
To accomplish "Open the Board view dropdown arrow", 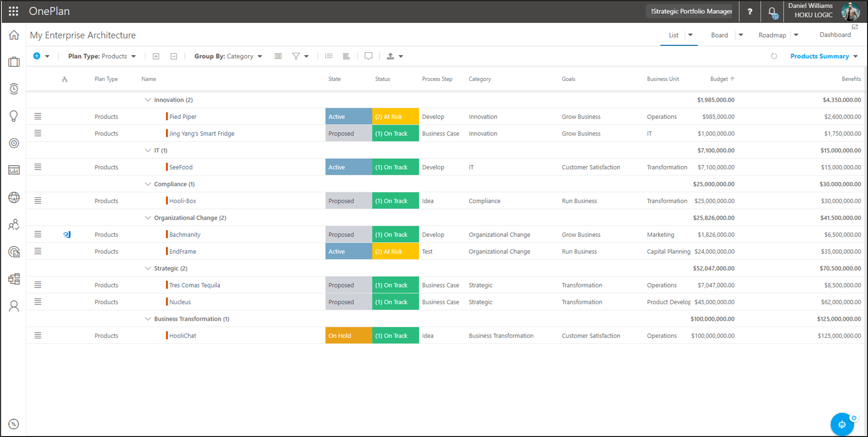I will pos(741,35).
